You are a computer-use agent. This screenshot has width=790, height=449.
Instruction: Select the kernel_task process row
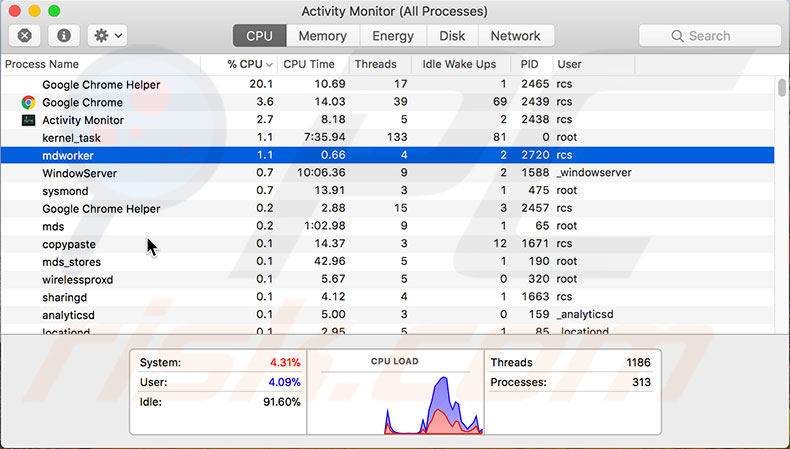click(x=387, y=137)
